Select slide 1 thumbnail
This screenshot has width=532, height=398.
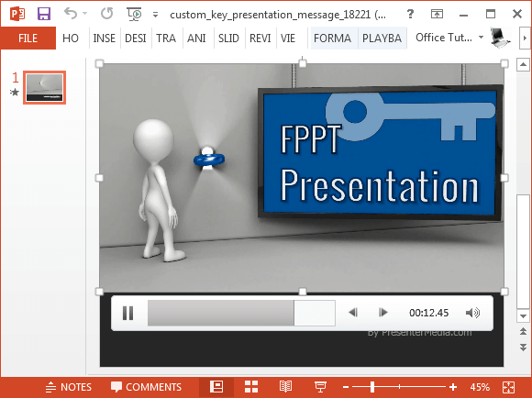(44, 87)
